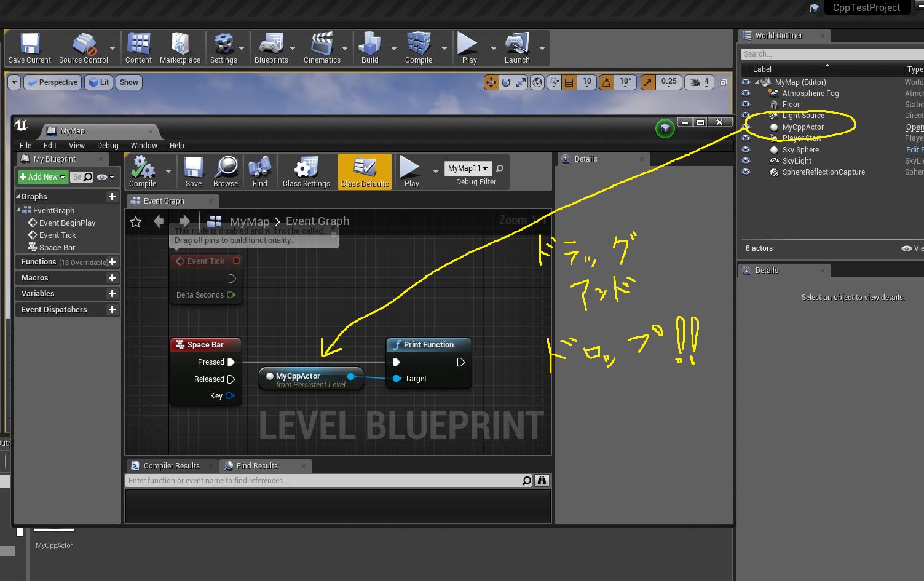Navigate back in Event Graph history
Viewport: 924px width, 581px height.
pos(159,221)
